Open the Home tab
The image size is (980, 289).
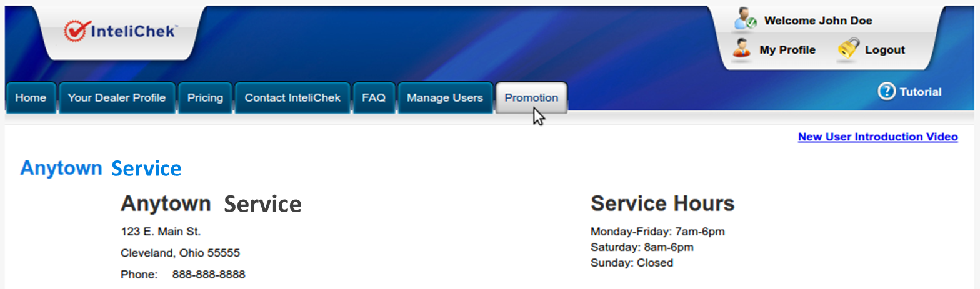click(x=31, y=98)
